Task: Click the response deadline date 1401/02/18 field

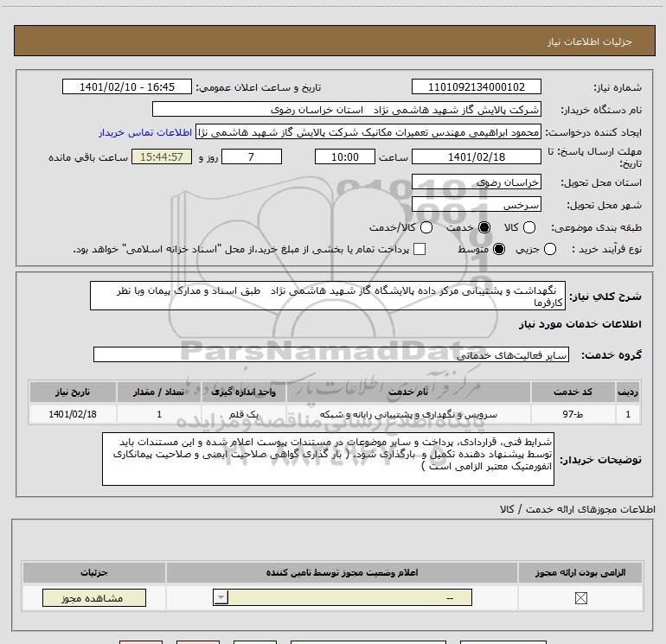Action: (x=476, y=156)
